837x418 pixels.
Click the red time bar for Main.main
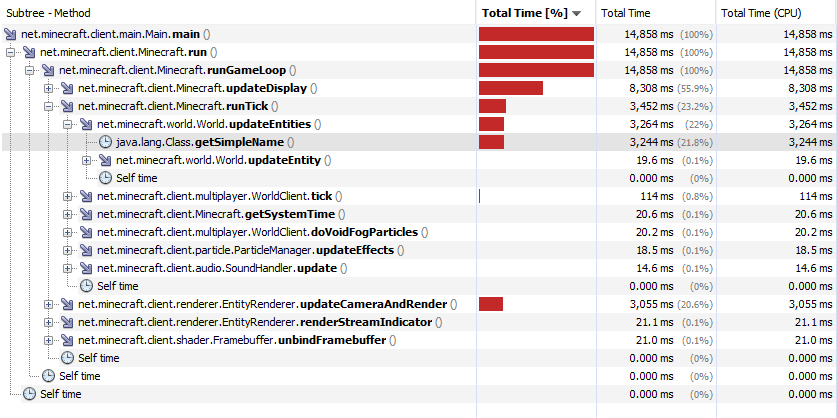(536, 34)
